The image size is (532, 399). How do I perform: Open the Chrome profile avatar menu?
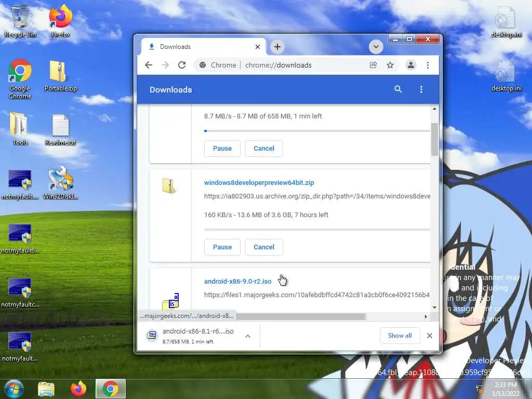click(410, 65)
